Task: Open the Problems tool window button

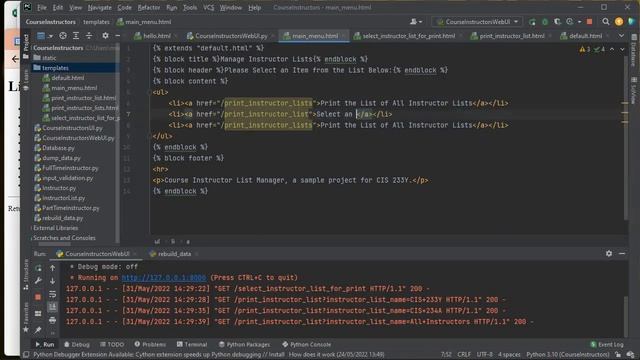Action: coord(150,344)
